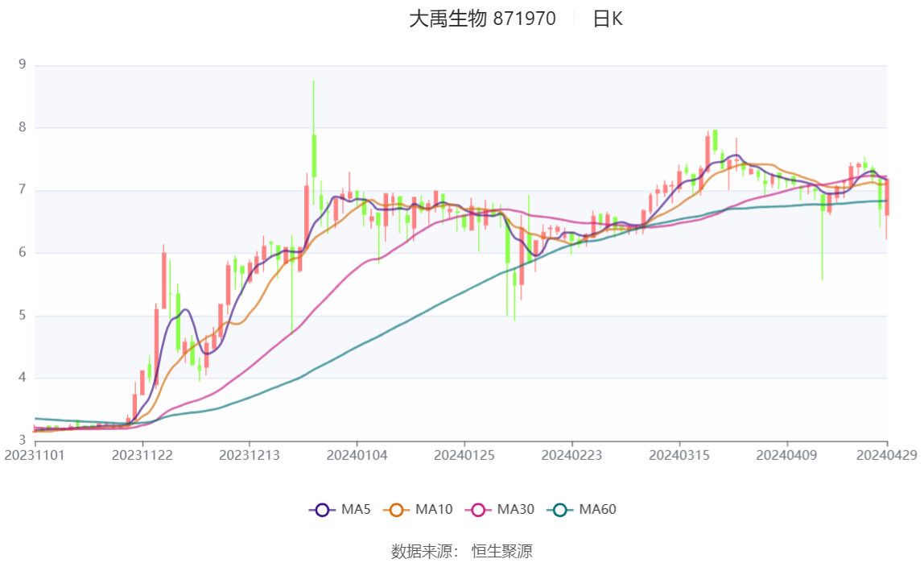Click the 数据来源 label at the bottom
The image size is (924, 563).
coord(421,551)
